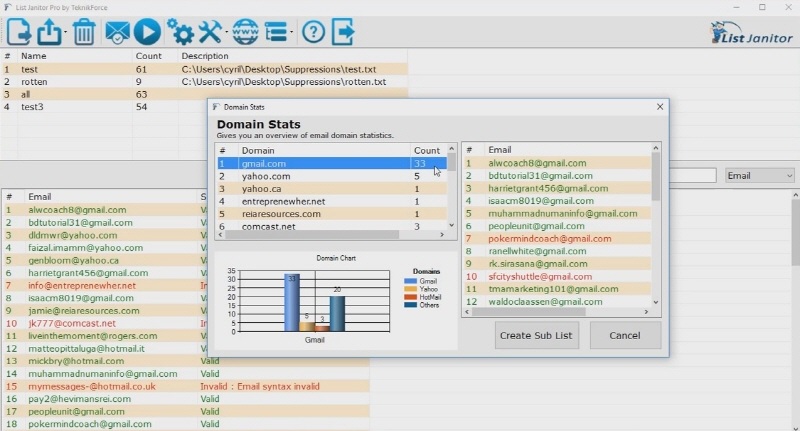Screen dimensions: 800x431
Task: Select the comcast.net domain row
Action: (x=332, y=226)
